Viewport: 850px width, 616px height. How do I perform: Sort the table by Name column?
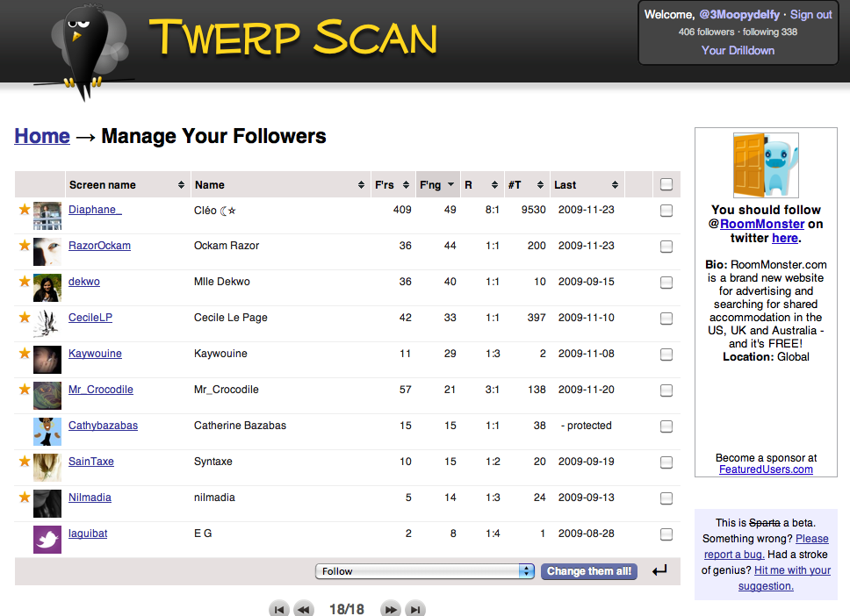pos(280,185)
